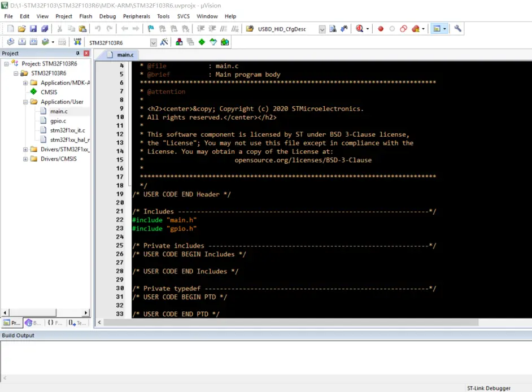Build target files with the Build icon

pos(22,42)
